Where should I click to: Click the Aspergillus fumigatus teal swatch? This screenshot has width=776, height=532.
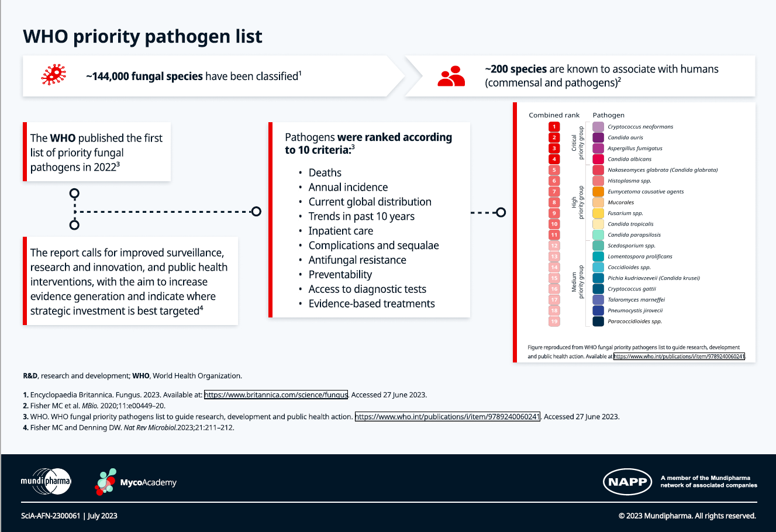pos(598,148)
